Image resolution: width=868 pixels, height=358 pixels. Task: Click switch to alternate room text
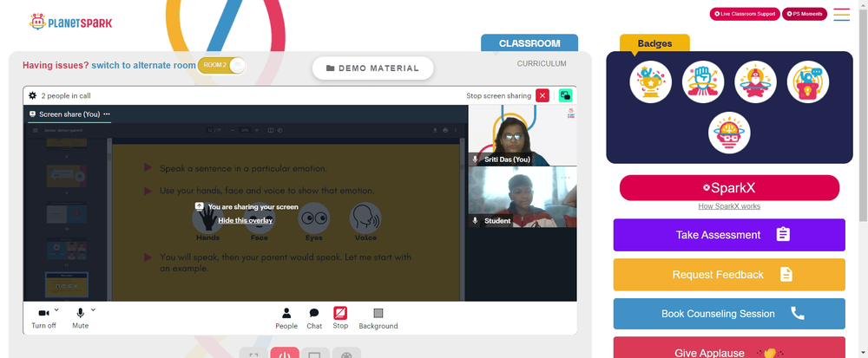click(143, 65)
